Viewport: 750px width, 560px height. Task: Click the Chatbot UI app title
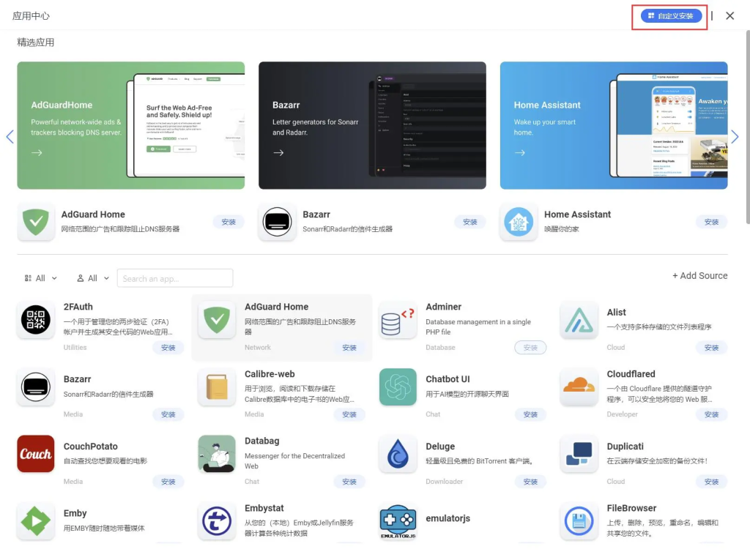[x=448, y=379]
